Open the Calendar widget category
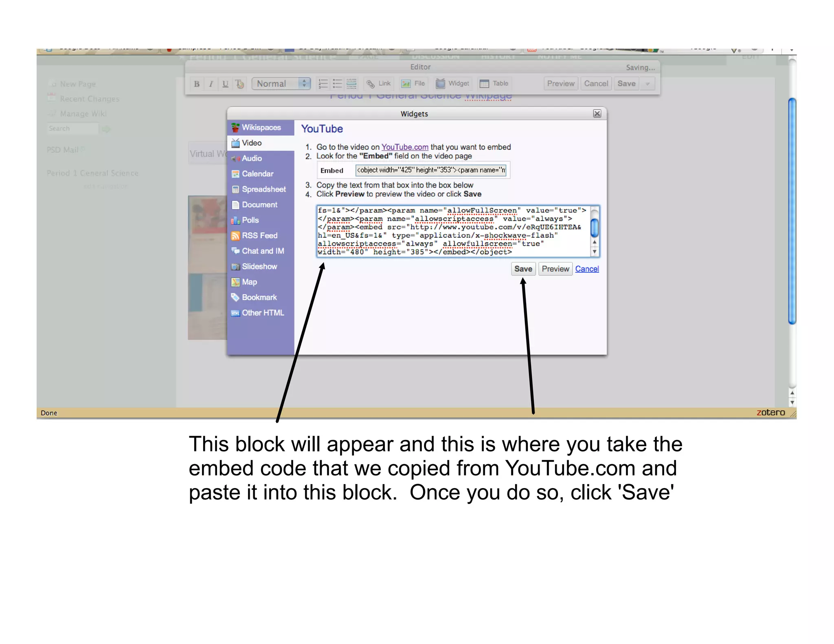Viewport: 834px width, 644px height. [x=261, y=174]
